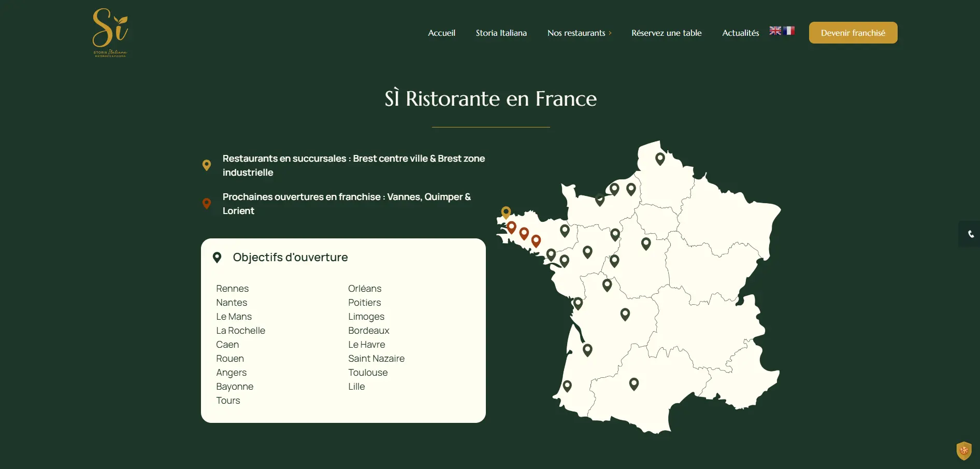Click the heading "SÌ Ristorante en France"
Image resolution: width=980 pixels, height=469 pixels.
(491, 98)
